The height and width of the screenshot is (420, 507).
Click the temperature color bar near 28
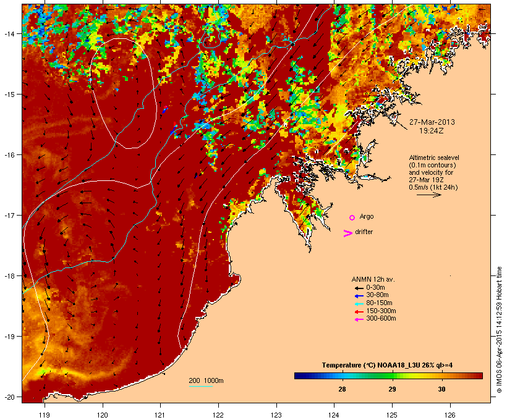point(342,376)
